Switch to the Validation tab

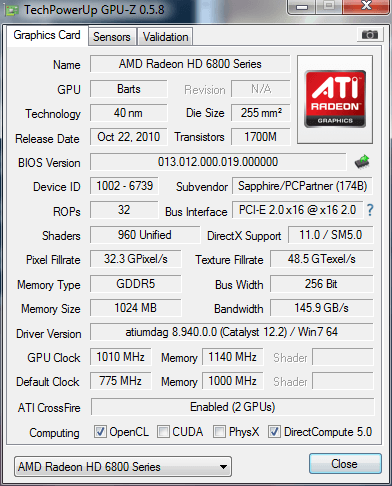tap(165, 37)
